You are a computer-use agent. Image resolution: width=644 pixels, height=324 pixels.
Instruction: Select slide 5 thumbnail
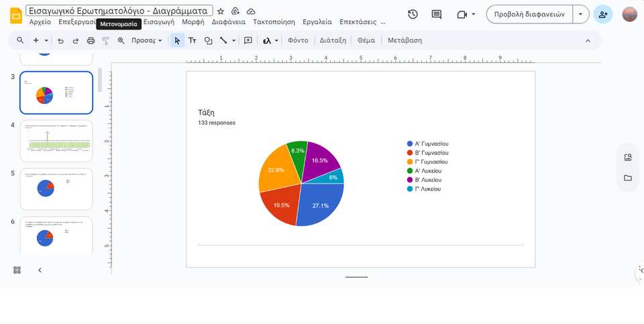coord(56,189)
